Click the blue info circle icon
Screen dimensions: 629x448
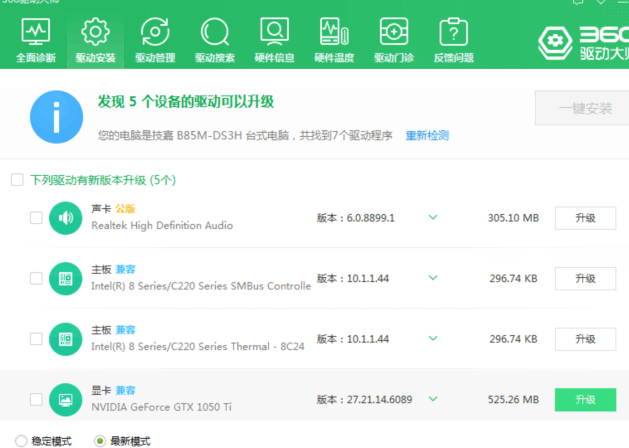click(57, 117)
